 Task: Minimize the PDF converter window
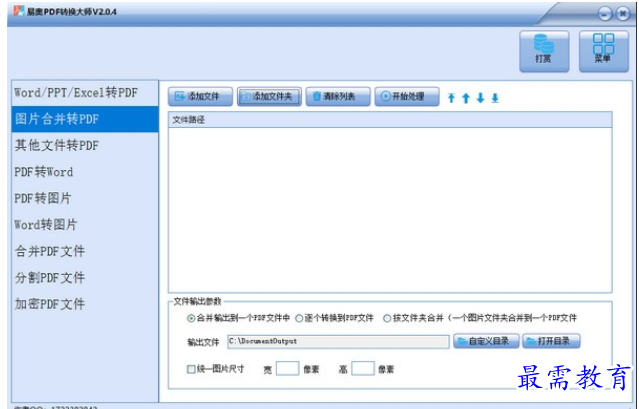point(605,14)
